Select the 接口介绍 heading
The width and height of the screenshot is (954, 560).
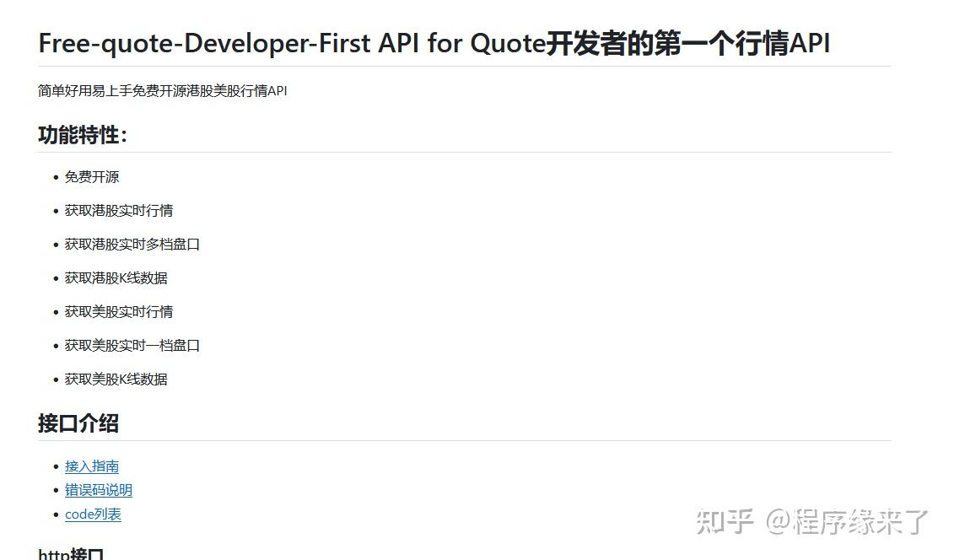click(x=78, y=423)
